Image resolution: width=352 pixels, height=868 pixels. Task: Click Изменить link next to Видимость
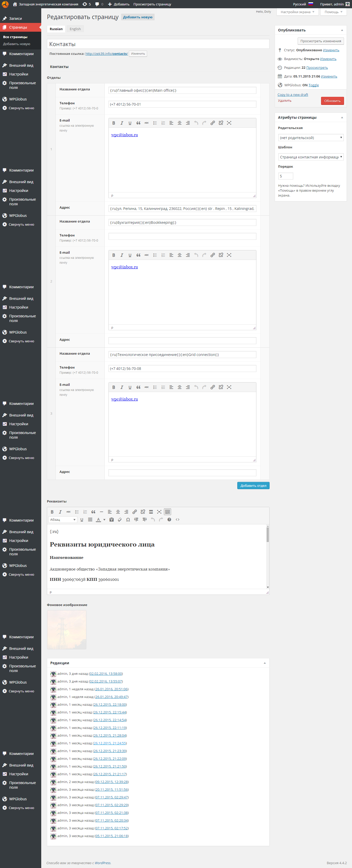coord(328,59)
